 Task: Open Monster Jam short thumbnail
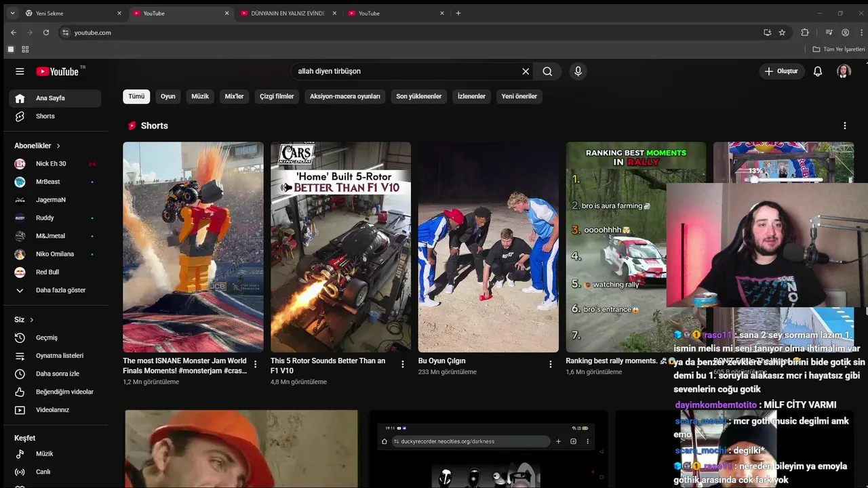coord(193,247)
